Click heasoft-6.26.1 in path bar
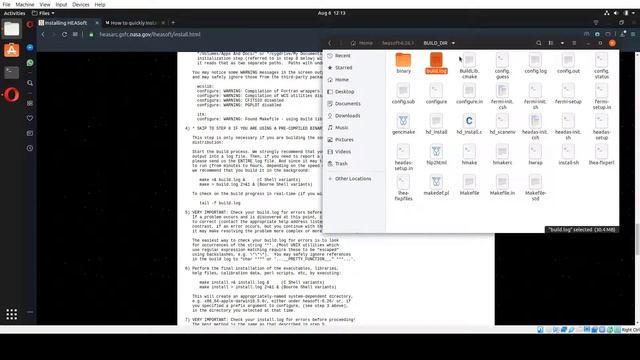640x360 pixels. tap(398, 43)
